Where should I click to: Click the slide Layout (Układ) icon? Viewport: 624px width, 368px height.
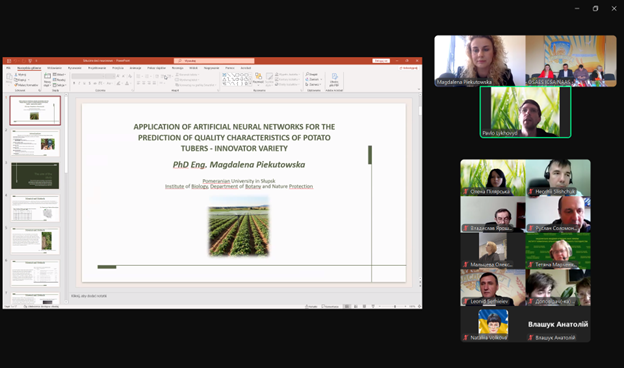55,74
